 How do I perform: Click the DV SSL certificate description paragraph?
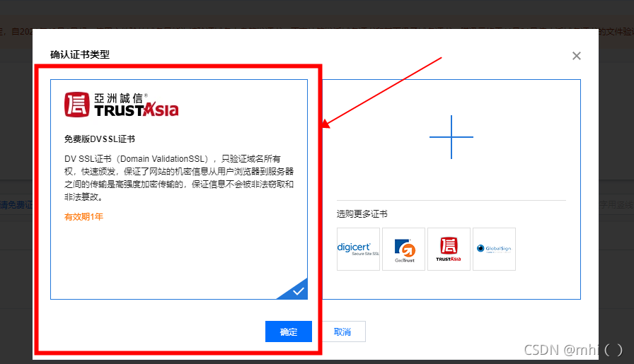pyautogui.click(x=179, y=177)
